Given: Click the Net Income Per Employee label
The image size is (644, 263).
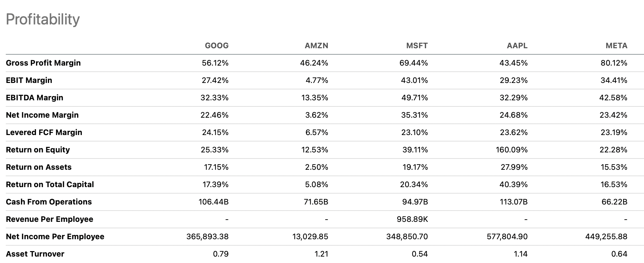Looking at the screenshot, I should pyautogui.click(x=55, y=237).
